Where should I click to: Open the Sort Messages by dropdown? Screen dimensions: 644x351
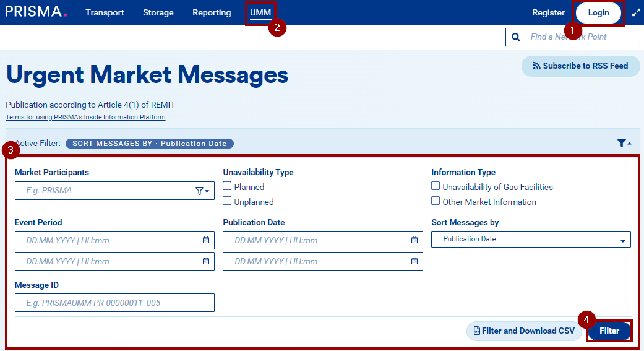(531, 240)
